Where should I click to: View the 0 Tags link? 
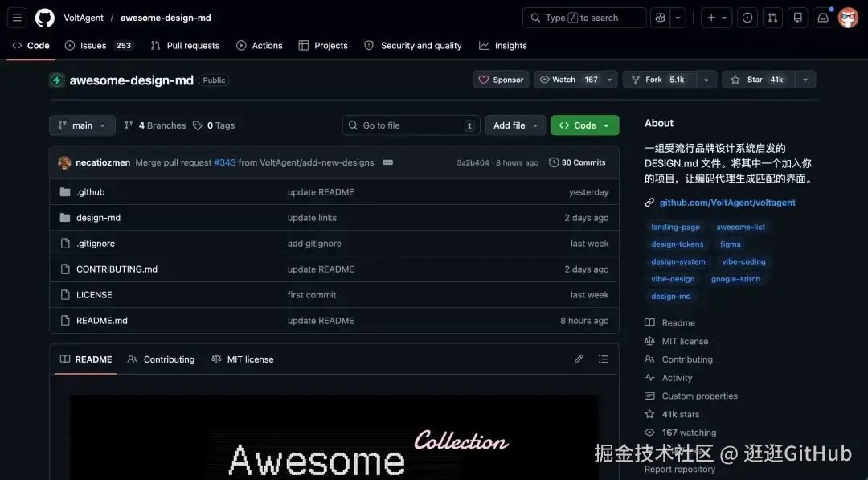tap(214, 125)
